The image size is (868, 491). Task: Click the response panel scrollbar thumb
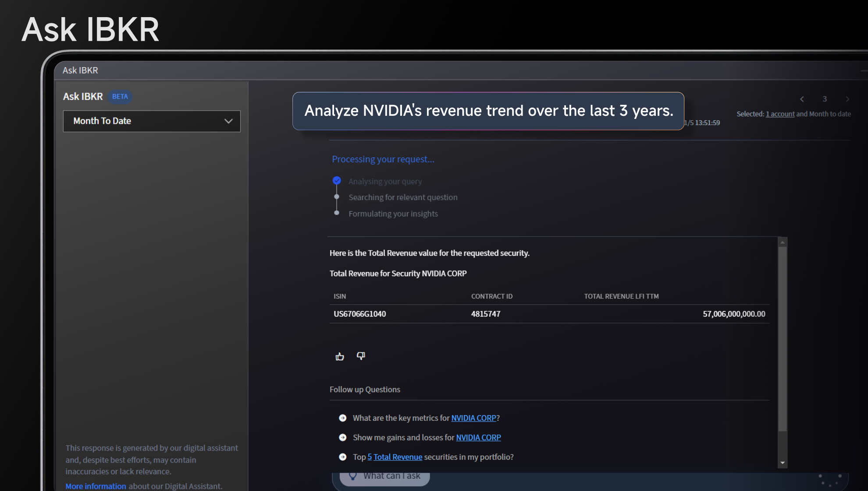click(783, 339)
